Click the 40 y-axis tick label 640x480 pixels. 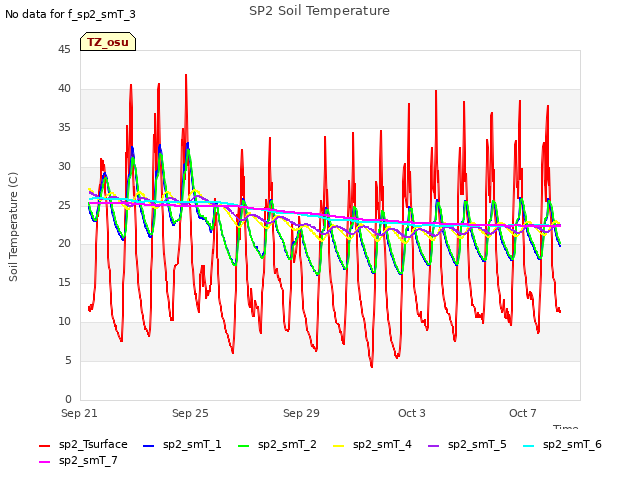(x=64, y=89)
